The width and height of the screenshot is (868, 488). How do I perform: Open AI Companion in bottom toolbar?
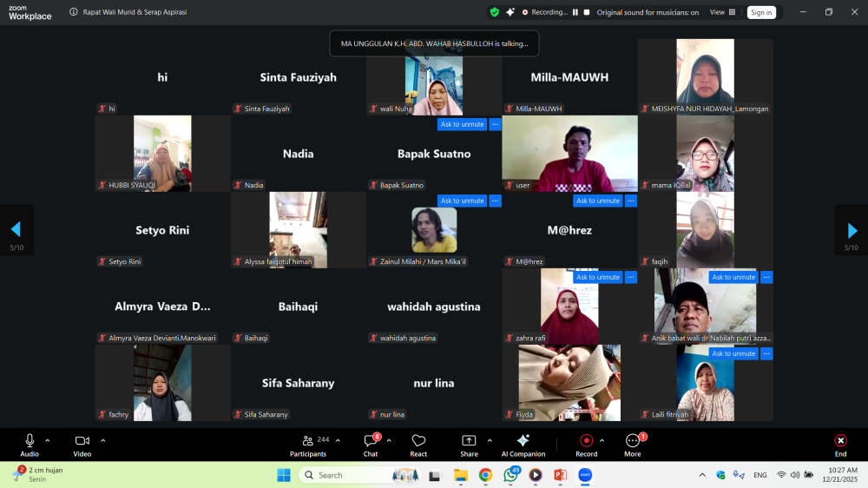tap(523, 445)
